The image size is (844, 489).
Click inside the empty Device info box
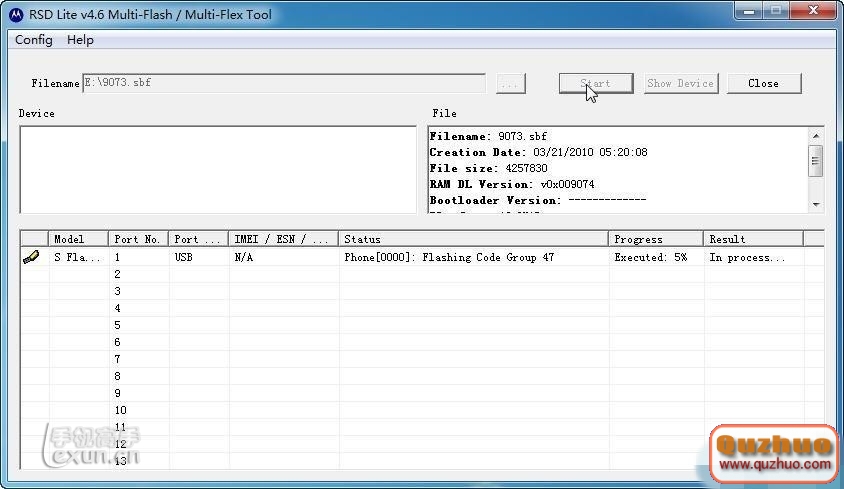(218, 170)
